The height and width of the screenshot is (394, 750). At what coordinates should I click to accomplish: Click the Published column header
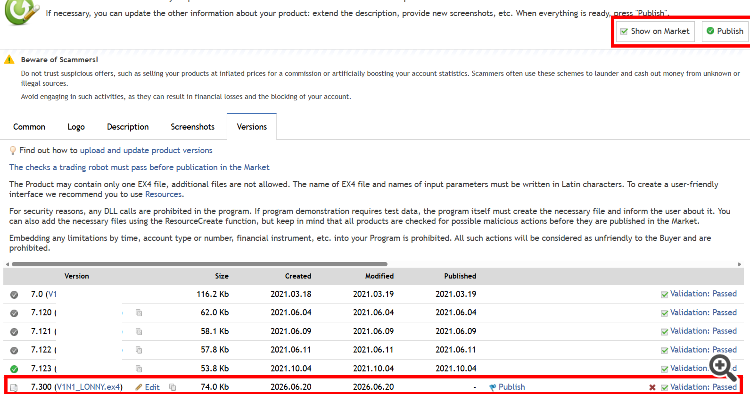click(x=460, y=276)
